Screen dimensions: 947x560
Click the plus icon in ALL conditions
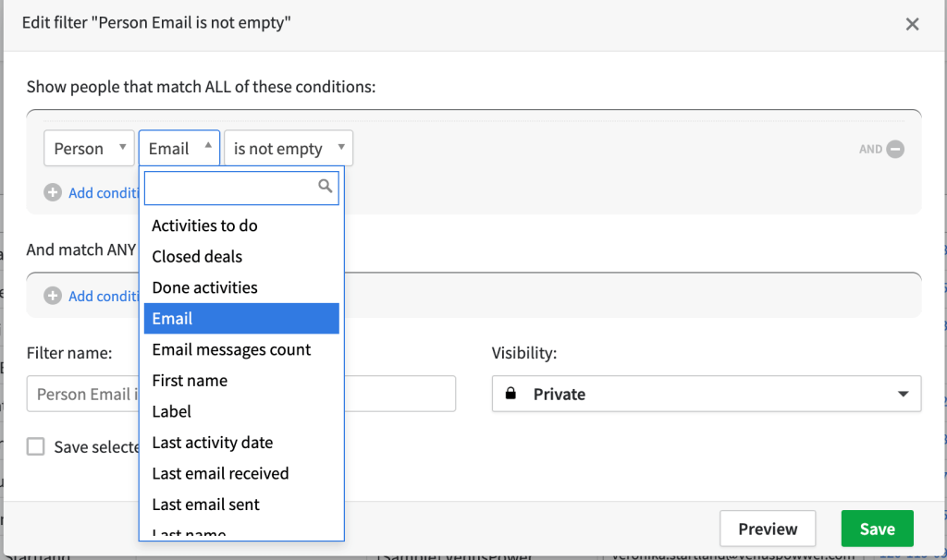pyautogui.click(x=53, y=192)
